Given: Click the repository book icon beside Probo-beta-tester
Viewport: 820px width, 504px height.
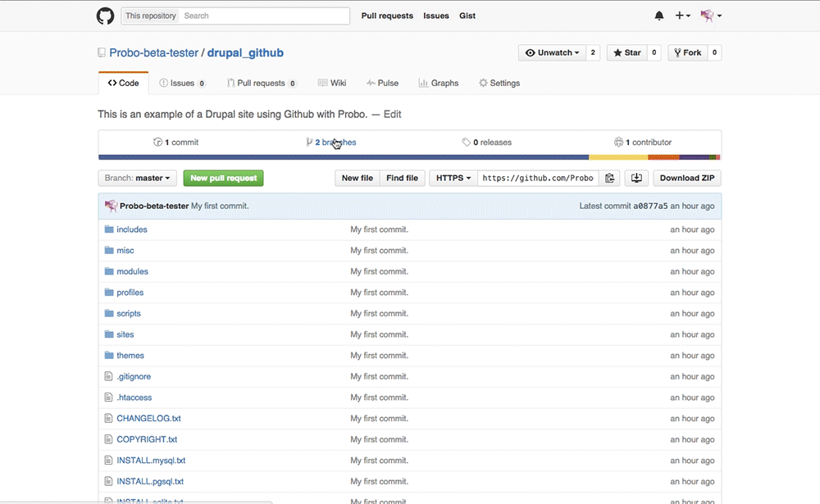Looking at the screenshot, I should (x=100, y=52).
